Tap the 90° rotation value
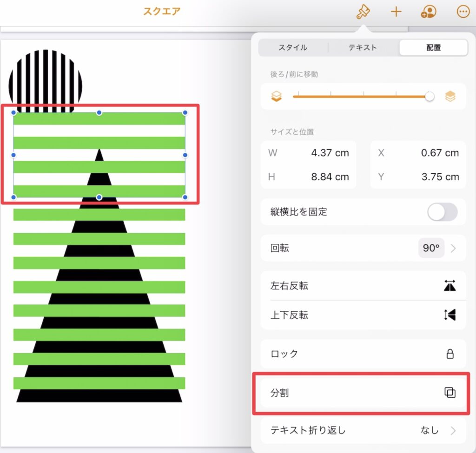Viewport: 476px width, 453px height. (x=431, y=248)
